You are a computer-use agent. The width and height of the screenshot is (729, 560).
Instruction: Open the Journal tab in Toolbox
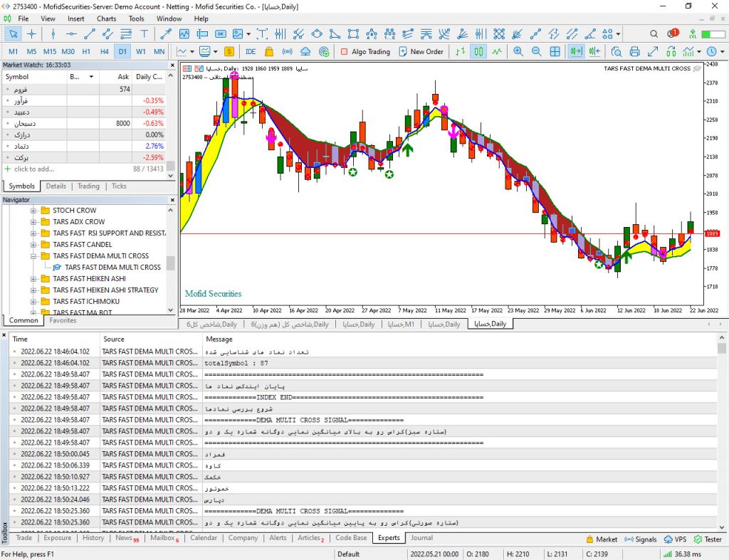tap(421, 538)
